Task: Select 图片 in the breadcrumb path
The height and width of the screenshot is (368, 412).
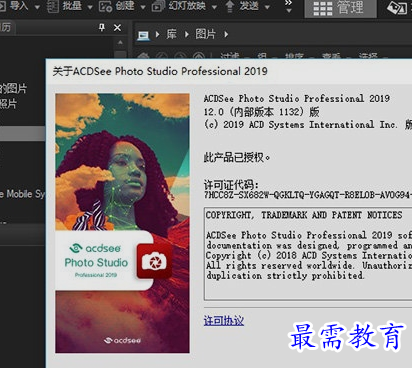Action: click(206, 34)
